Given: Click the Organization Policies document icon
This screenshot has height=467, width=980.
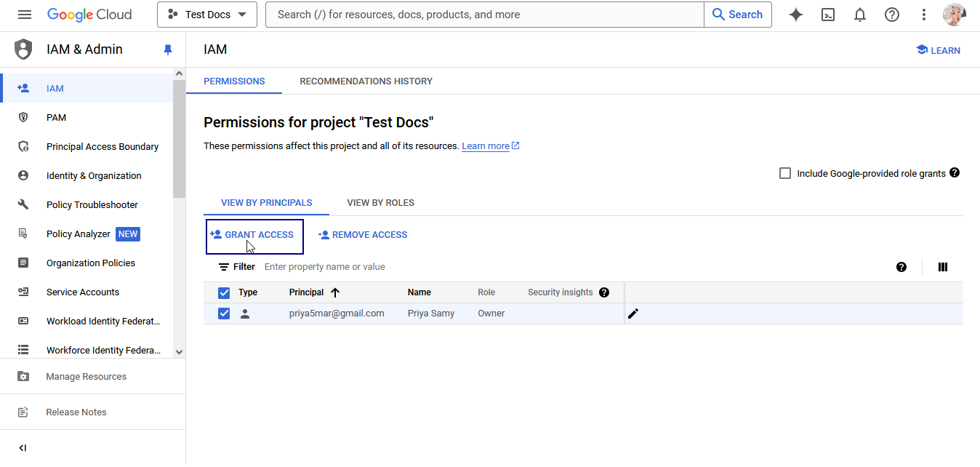Looking at the screenshot, I should click(23, 263).
